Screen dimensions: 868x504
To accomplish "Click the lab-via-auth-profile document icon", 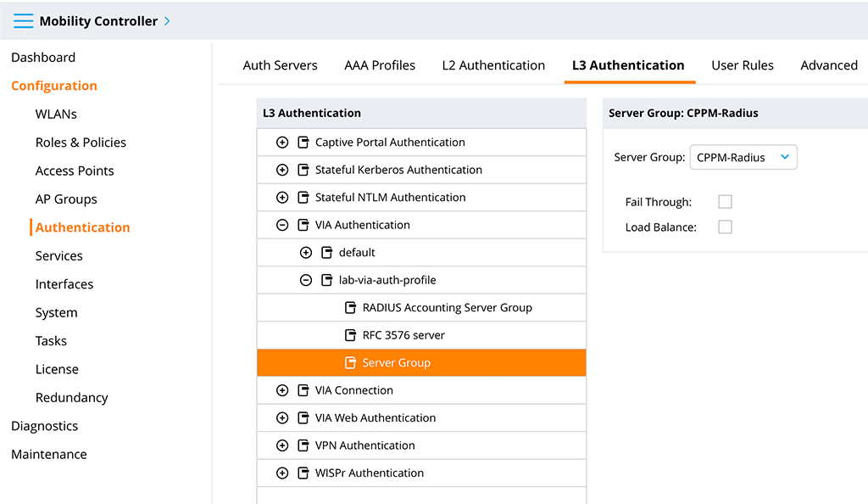I will [x=327, y=280].
